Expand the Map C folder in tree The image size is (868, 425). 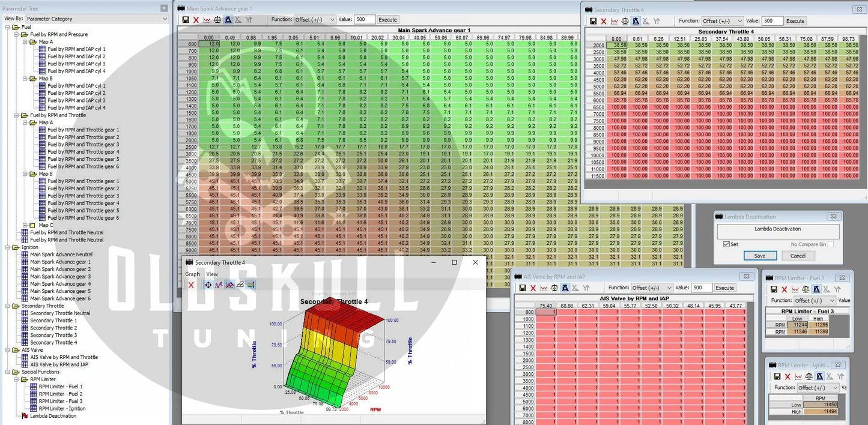point(25,225)
